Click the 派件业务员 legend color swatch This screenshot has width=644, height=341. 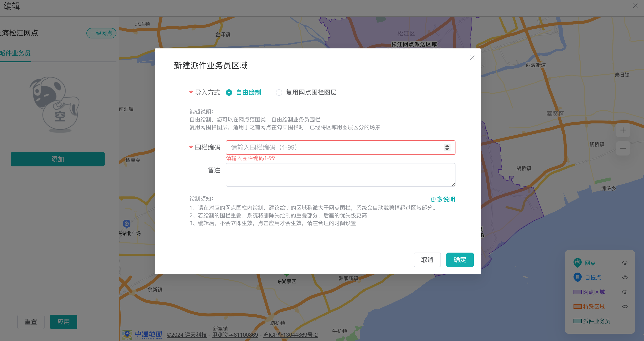(x=577, y=321)
